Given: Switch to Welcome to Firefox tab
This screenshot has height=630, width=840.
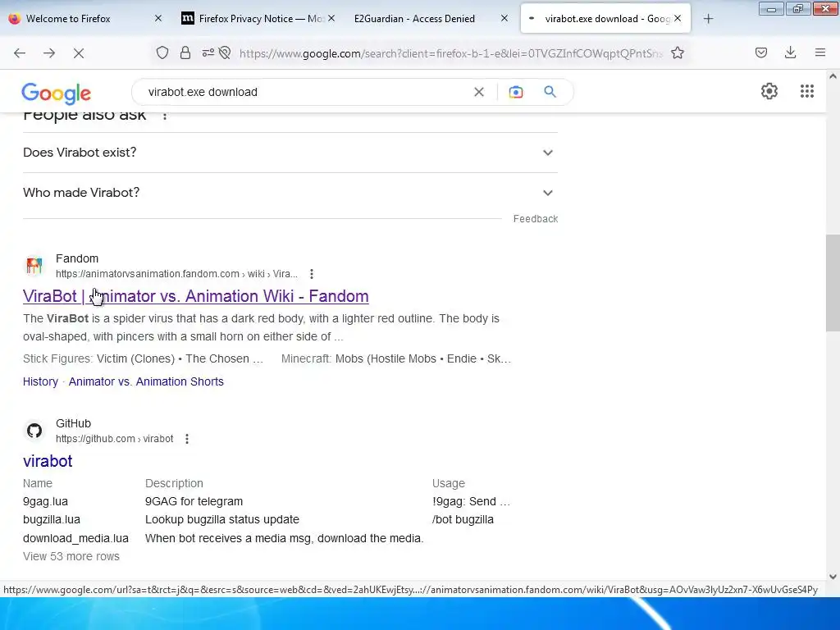Looking at the screenshot, I should coord(86,19).
